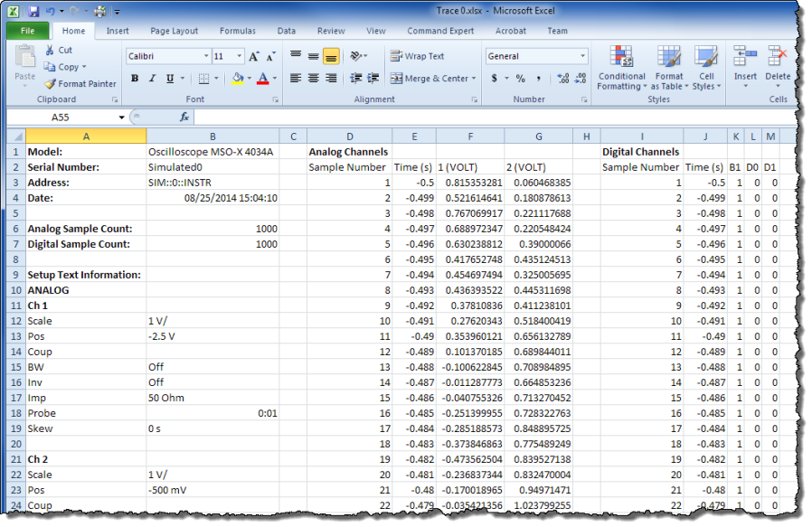Click the Quick Print icon in title bar
Viewport: 812px width, 527px height.
[100, 11]
